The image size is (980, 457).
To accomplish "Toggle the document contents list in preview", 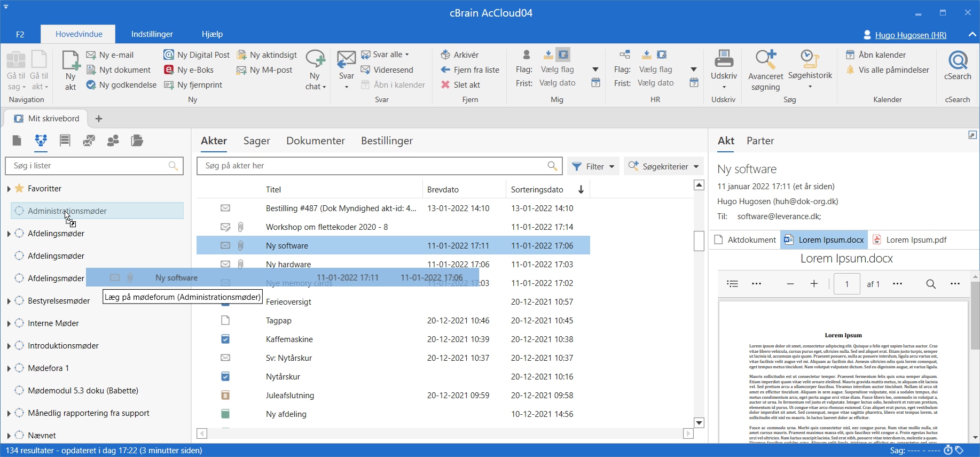I will click(x=733, y=284).
